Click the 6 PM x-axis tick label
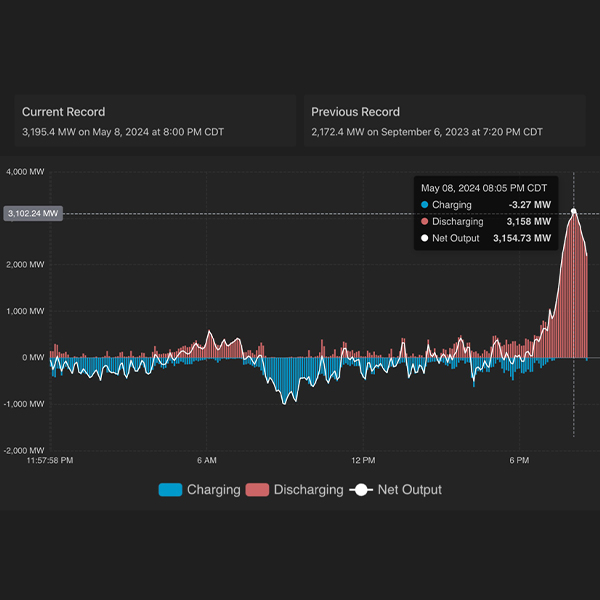Screen dimensions: 600x600 [x=519, y=460]
